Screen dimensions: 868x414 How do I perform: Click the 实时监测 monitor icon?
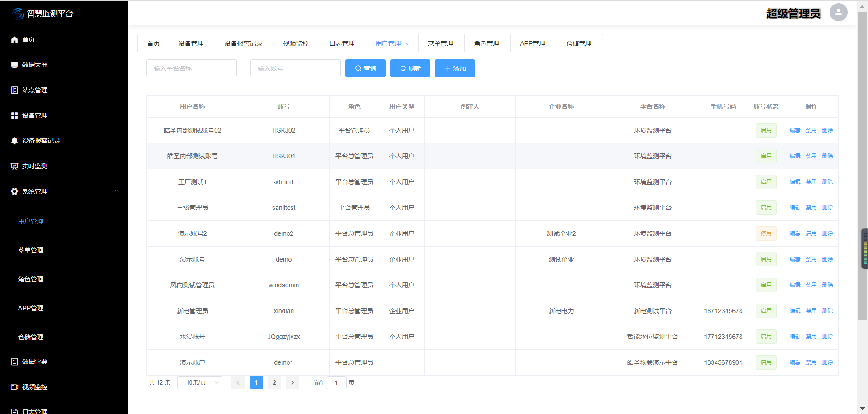click(14, 166)
